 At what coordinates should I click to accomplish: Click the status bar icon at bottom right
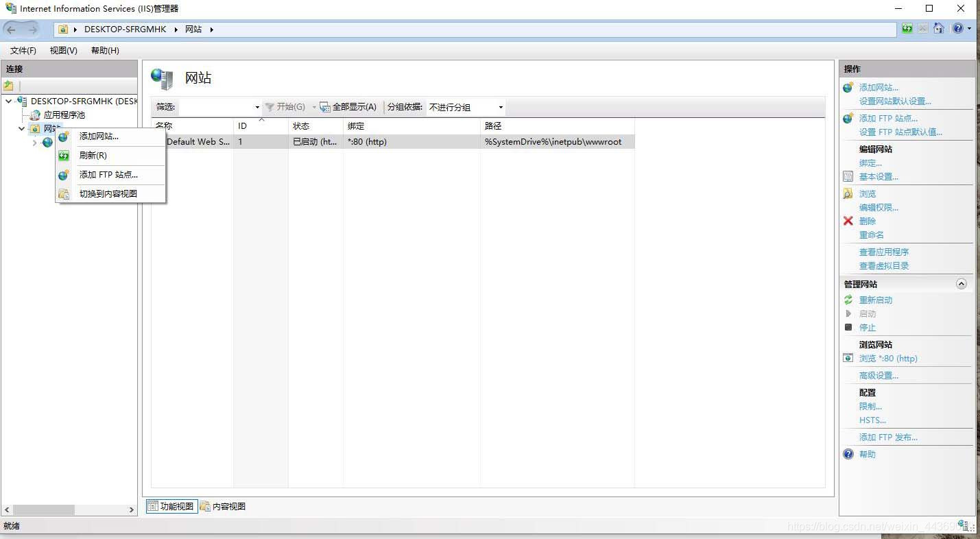pyautogui.click(x=964, y=525)
